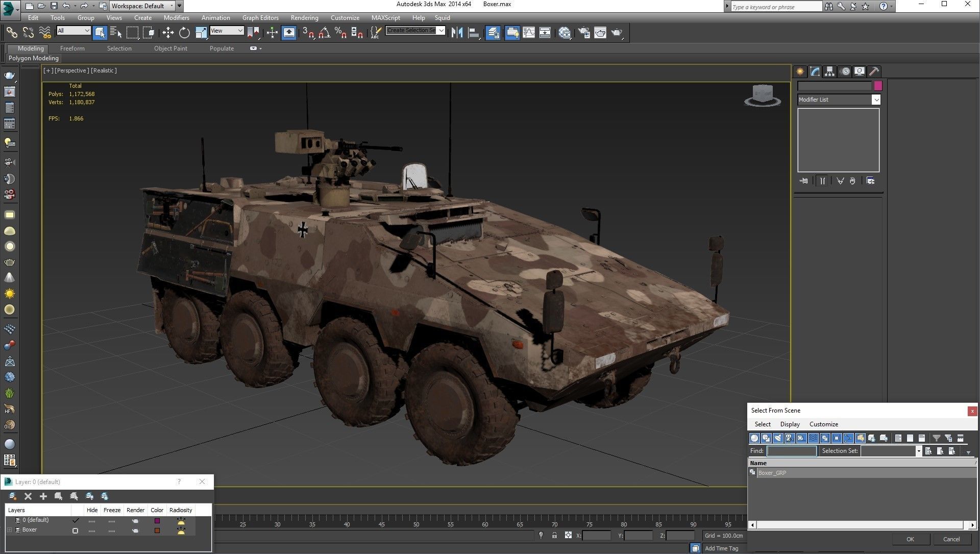Click the Select Object tool icon
The image size is (980, 554).
tap(100, 33)
